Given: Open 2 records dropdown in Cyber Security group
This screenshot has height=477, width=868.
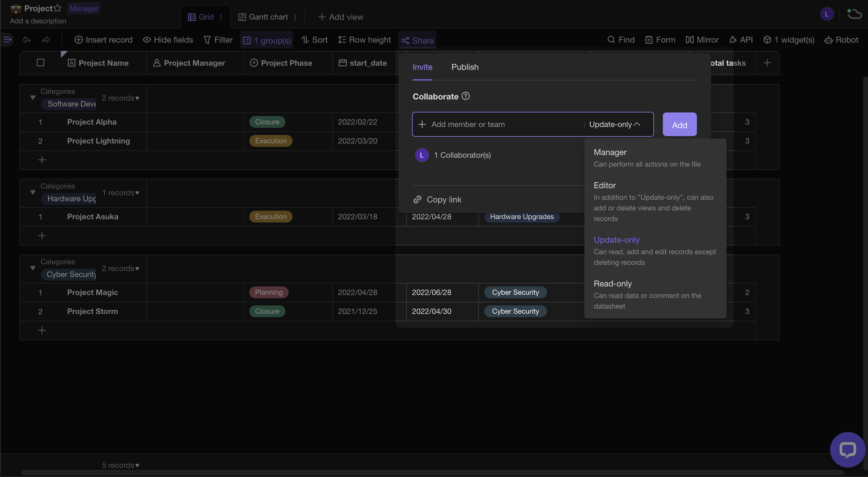Looking at the screenshot, I should point(120,268).
